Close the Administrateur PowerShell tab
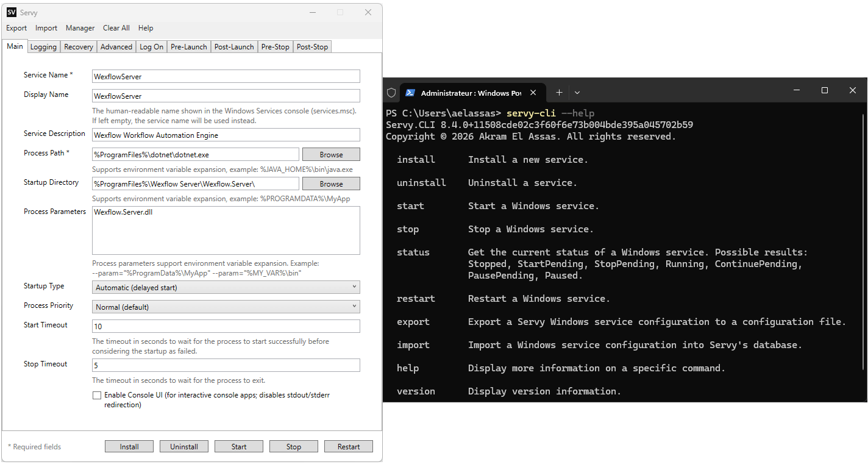 pos(533,93)
